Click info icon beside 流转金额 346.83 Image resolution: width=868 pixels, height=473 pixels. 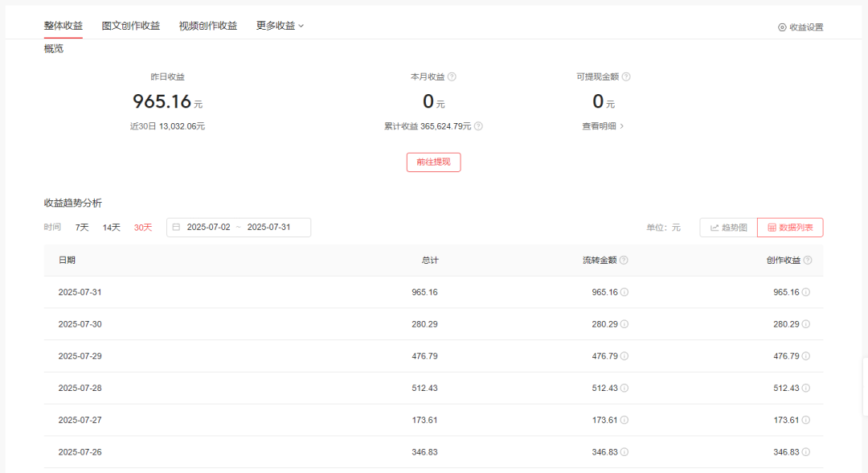(624, 453)
